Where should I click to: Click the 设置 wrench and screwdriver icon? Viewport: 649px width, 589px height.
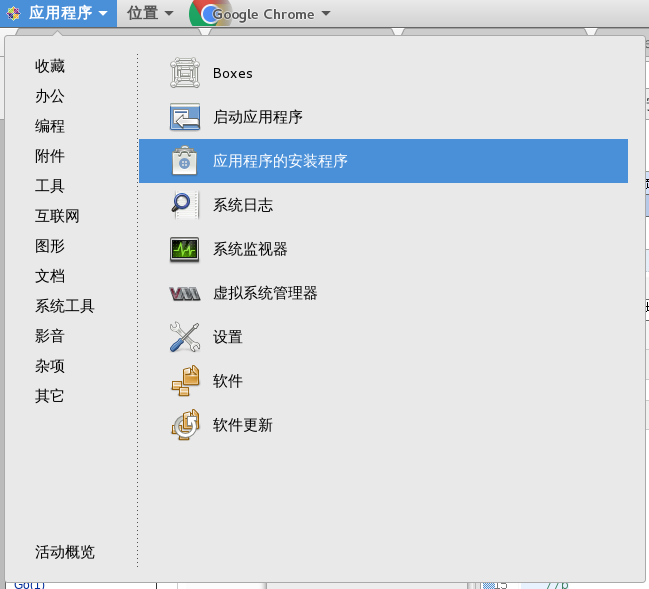click(x=185, y=337)
